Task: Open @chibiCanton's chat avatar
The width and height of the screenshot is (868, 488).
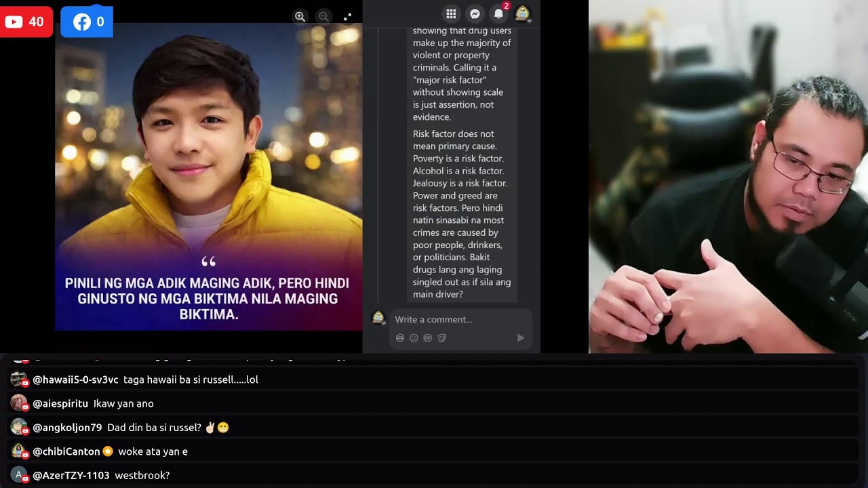Action: 19,451
